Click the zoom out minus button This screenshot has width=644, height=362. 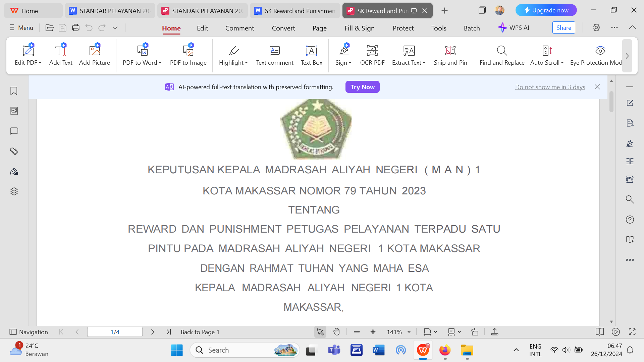click(357, 332)
